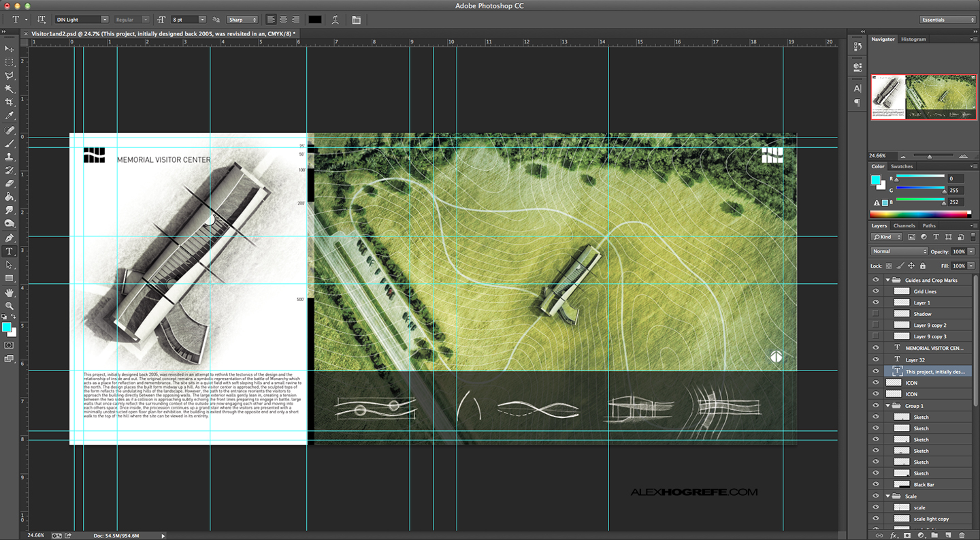Click the cyan foreground color swatch
The width and height of the screenshot is (980, 540).
[8, 328]
